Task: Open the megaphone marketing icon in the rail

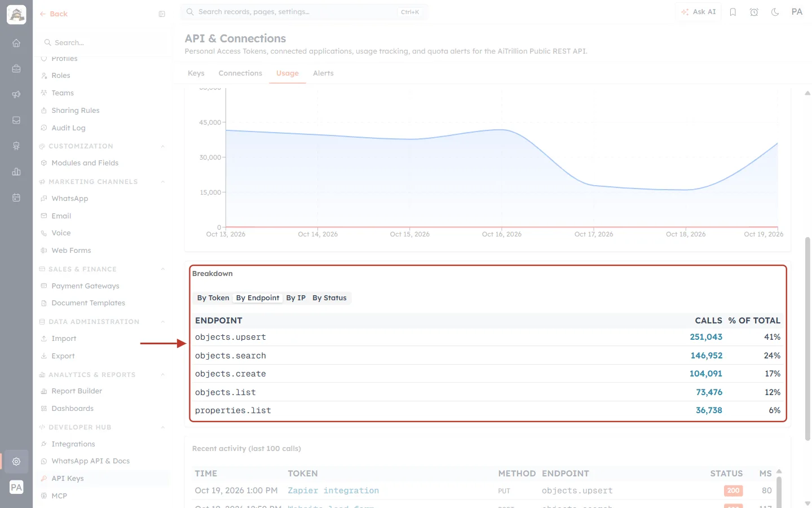Action: [x=16, y=94]
